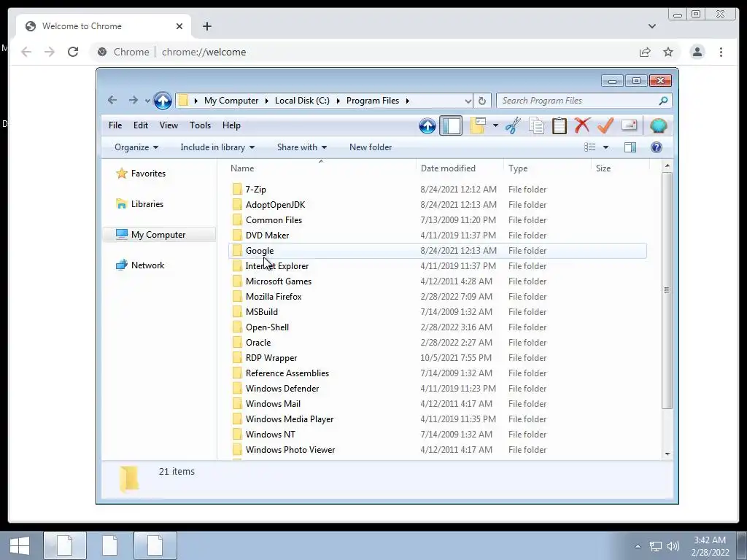747x560 pixels.
Task: Click My Computer in the breadcrumb path
Action: [x=231, y=101]
